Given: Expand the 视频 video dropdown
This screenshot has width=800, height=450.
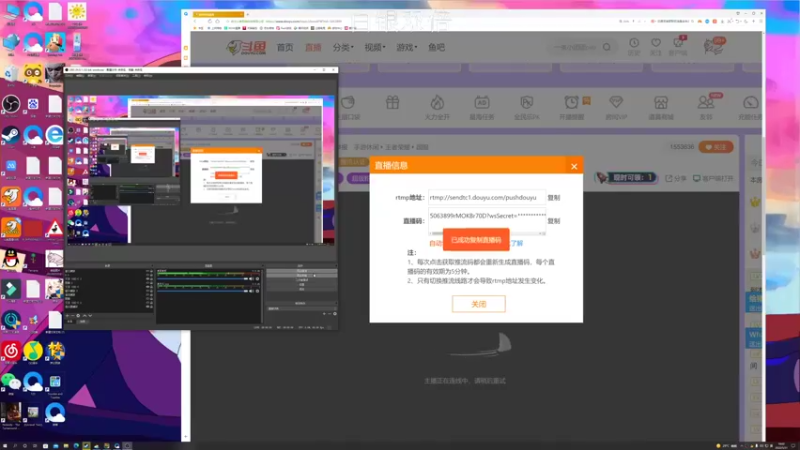Looking at the screenshot, I should [374, 47].
